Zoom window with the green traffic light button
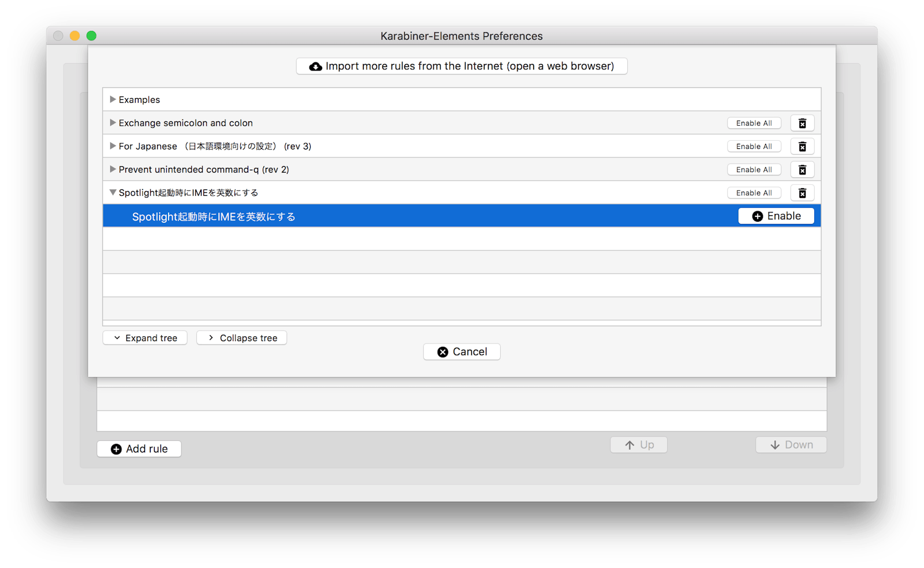 tap(91, 36)
